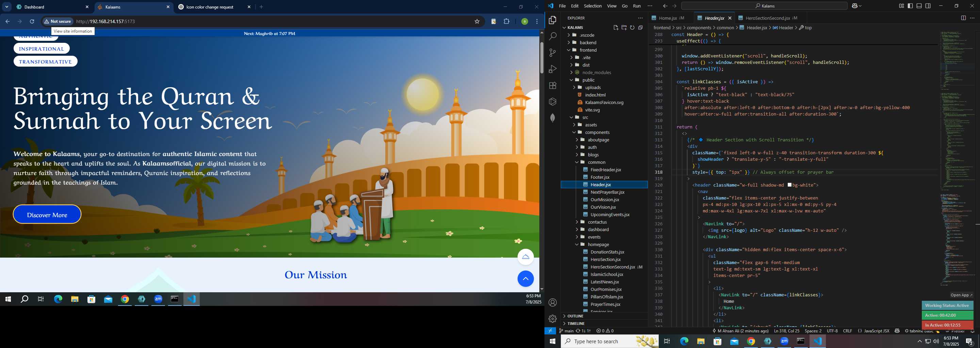This screenshot has height=348, width=980.
Task: Collapse all folders in Explorer
Action: pos(641,27)
